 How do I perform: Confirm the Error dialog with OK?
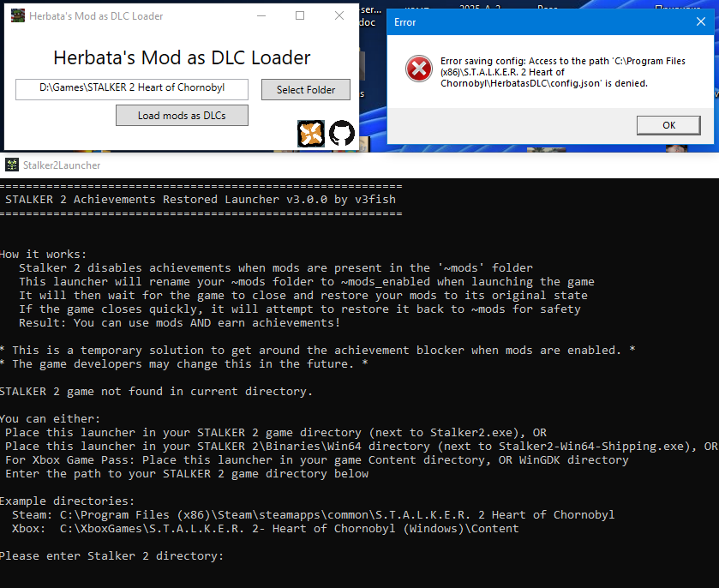[668, 125]
